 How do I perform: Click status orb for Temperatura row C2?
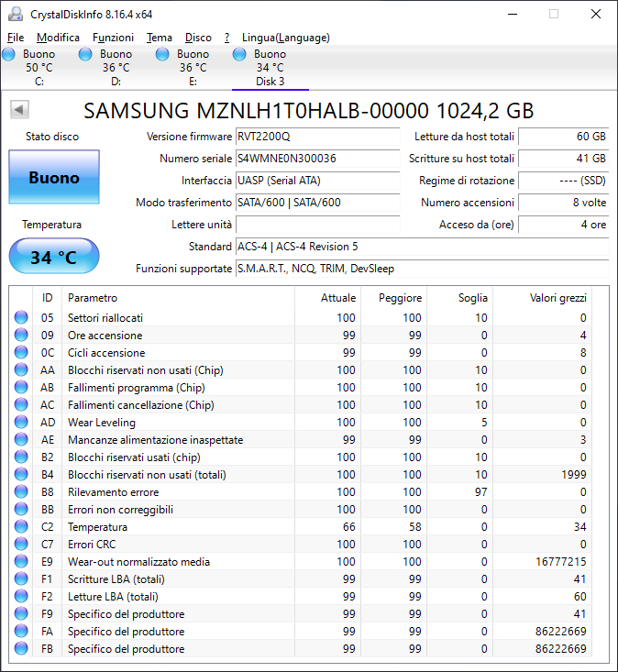click(x=21, y=527)
